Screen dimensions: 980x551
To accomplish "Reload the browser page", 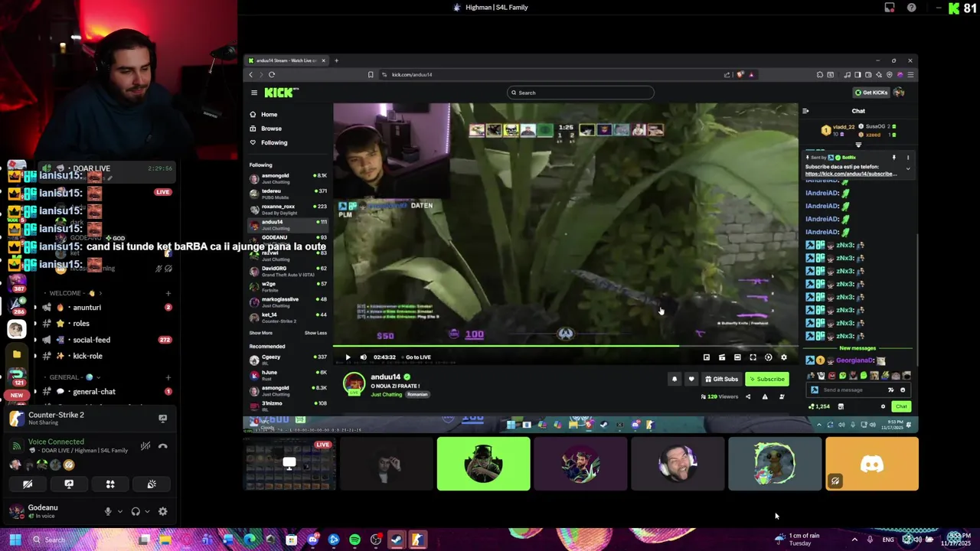I will (x=272, y=74).
